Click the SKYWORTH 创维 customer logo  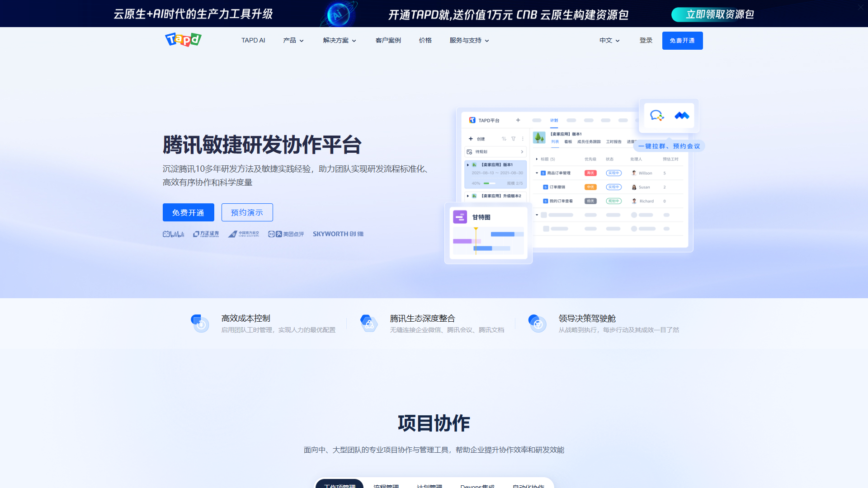338,234
